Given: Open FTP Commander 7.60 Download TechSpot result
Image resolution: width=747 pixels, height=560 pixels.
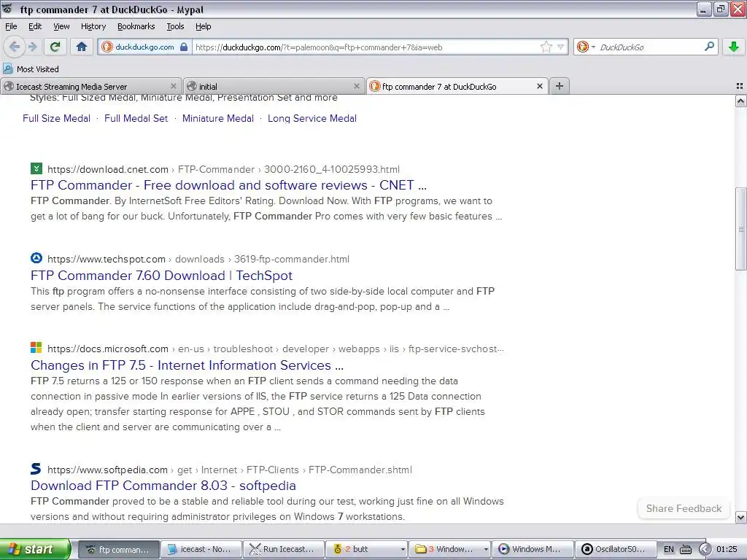Looking at the screenshot, I should pos(161,275).
